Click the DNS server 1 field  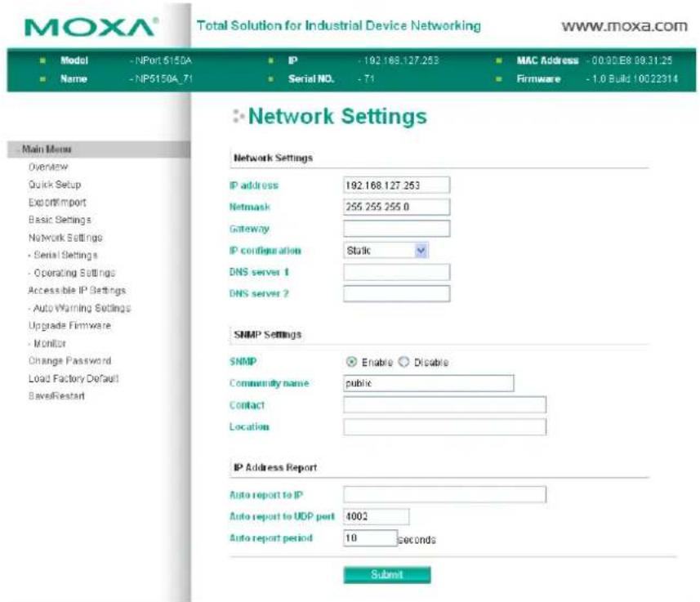point(396,272)
